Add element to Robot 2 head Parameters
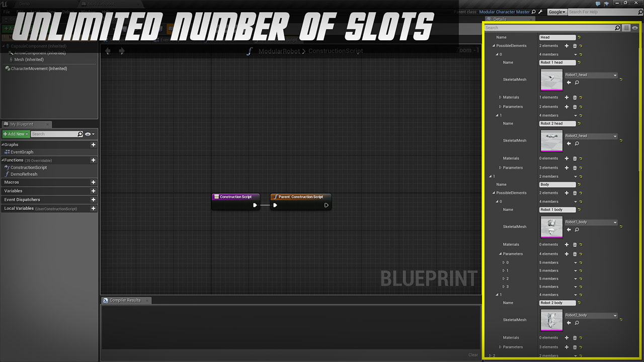Image resolution: width=644 pixels, height=362 pixels. pyautogui.click(x=567, y=168)
